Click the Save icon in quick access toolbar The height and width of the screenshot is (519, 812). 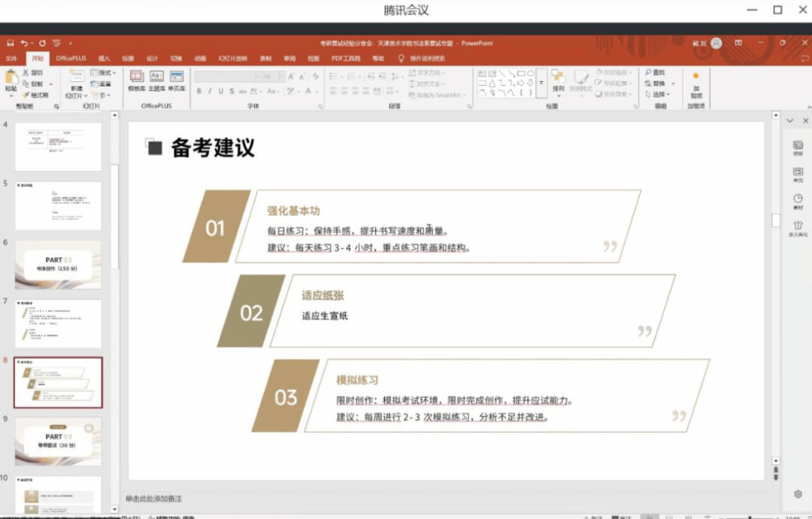click(11, 44)
